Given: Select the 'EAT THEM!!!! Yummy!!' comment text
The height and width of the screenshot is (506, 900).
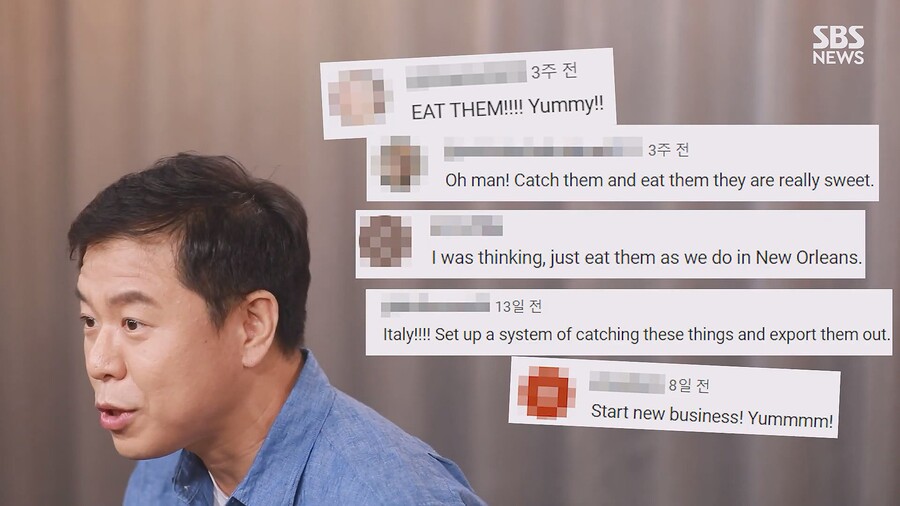Looking at the screenshot, I should tap(507, 107).
